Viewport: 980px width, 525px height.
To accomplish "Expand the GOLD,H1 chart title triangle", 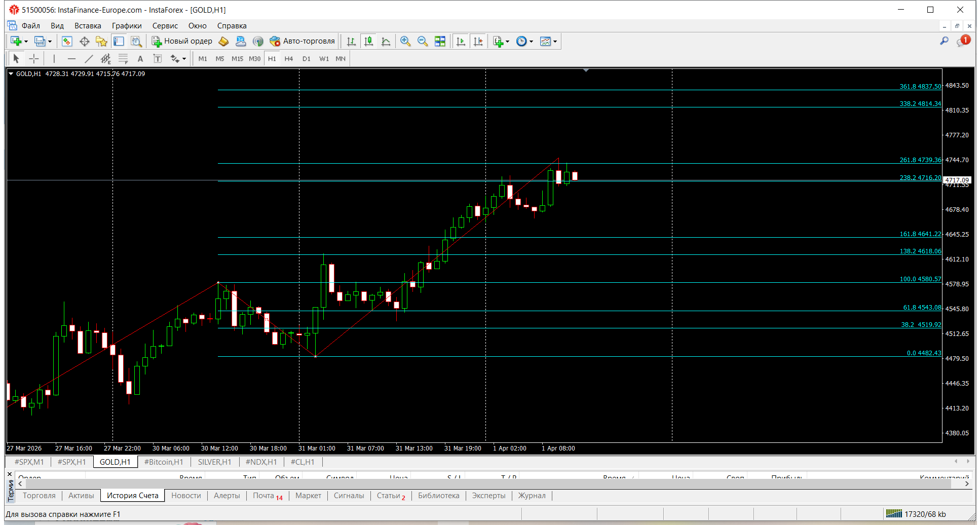I will coord(11,74).
